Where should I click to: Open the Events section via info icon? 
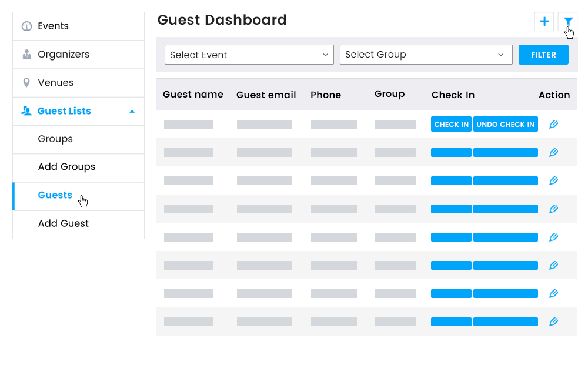pos(26,26)
